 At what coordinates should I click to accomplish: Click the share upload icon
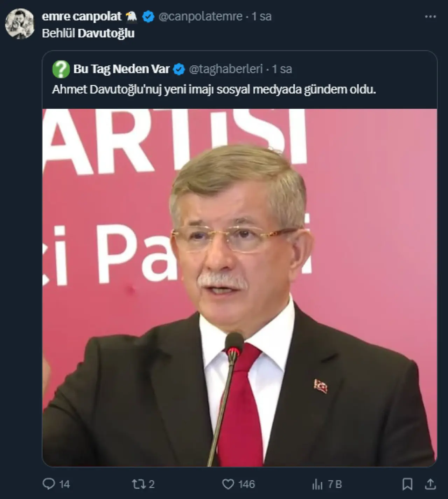(430, 484)
